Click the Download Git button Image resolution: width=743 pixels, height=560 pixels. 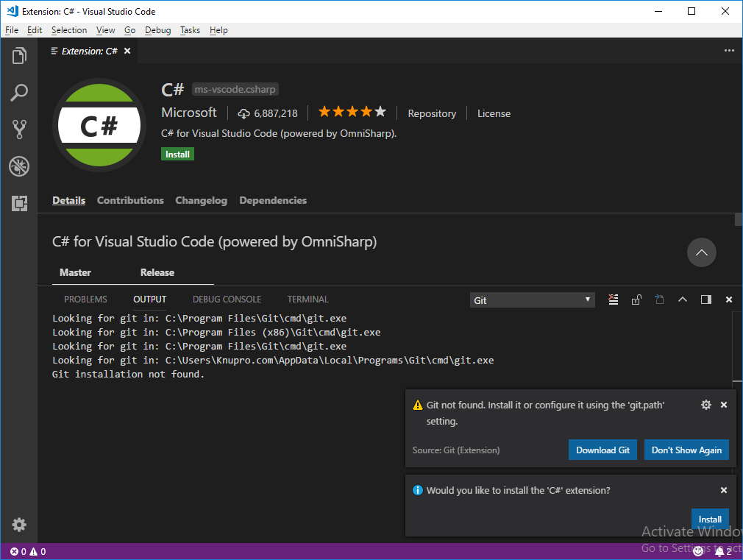[x=602, y=450]
